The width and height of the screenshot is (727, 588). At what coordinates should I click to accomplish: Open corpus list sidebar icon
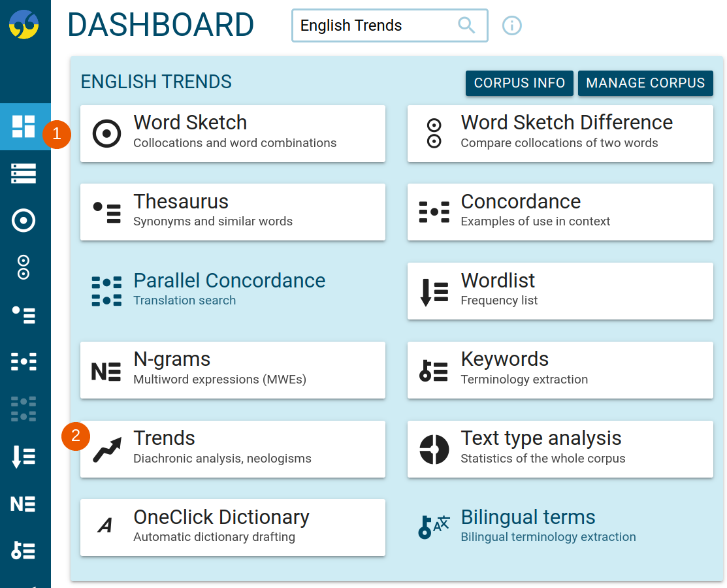[x=24, y=173]
